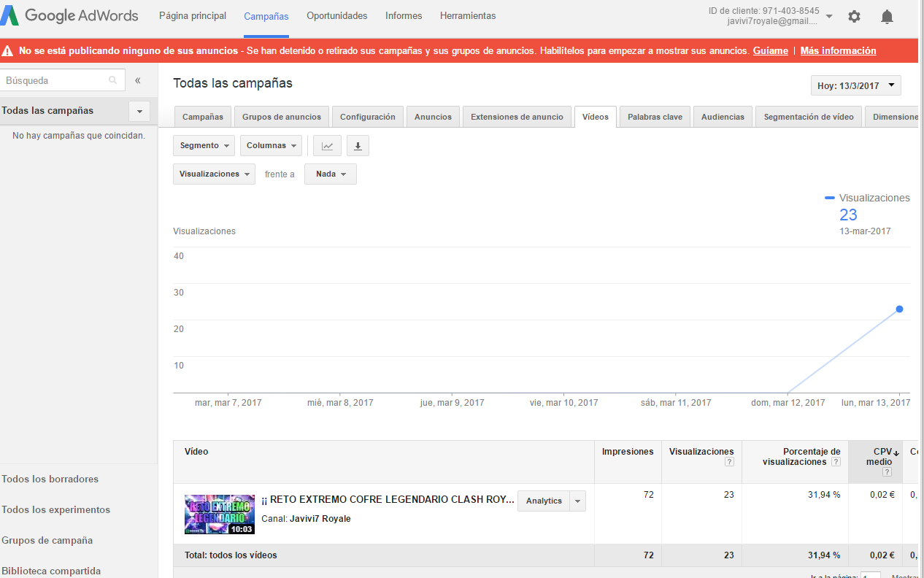This screenshot has height=578, width=924.
Task: Open the Nada comparison dropdown
Action: click(x=331, y=174)
